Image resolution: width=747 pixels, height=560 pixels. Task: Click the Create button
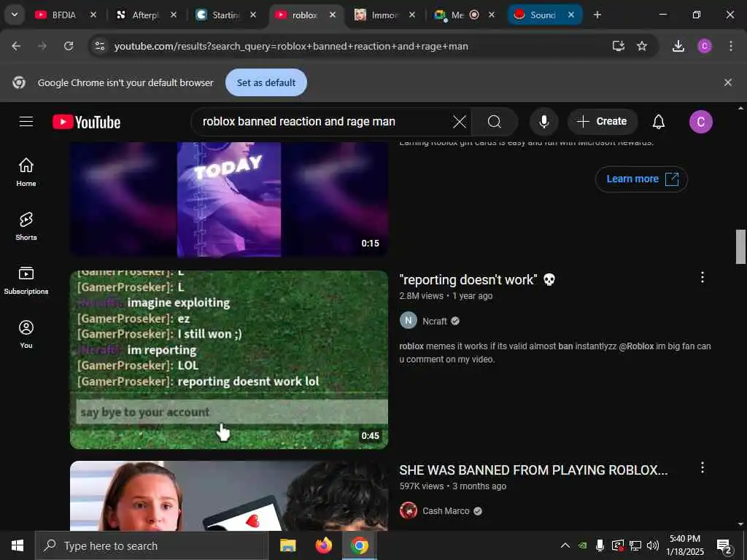click(x=602, y=122)
